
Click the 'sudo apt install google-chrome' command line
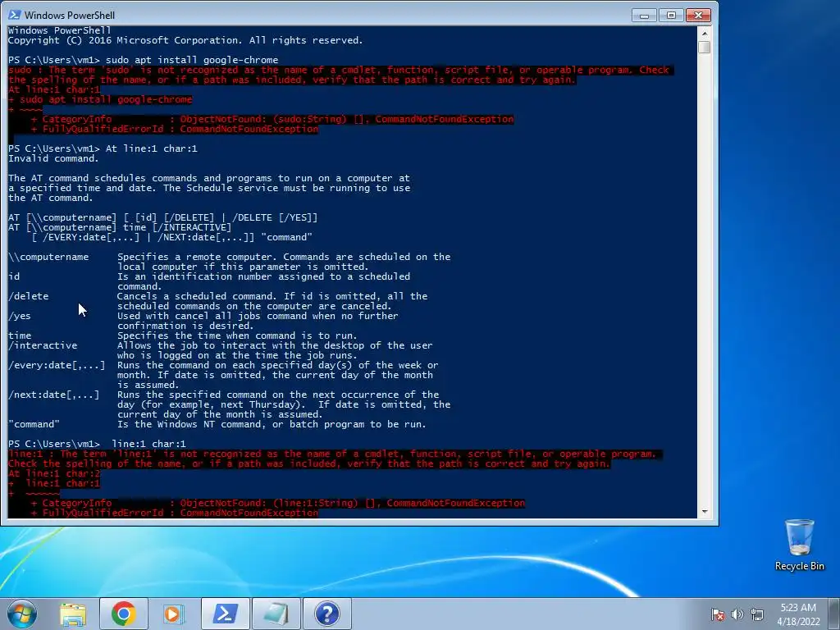pyautogui.click(x=143, y=60)
